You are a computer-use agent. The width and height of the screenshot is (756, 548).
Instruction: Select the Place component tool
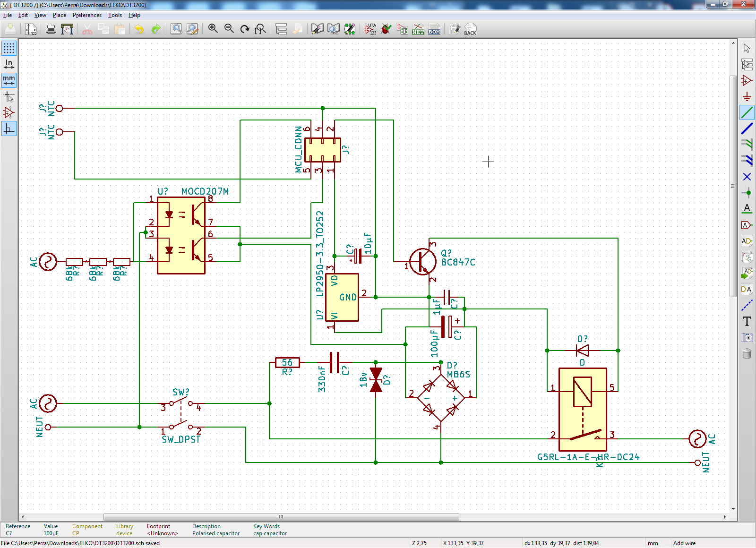[x=747, y=80]
